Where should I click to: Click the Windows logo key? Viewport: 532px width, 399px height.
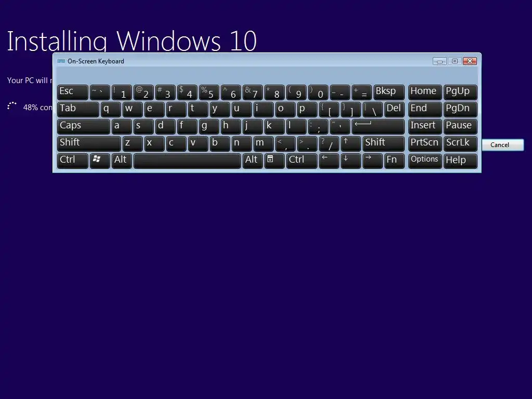[100, 161]
